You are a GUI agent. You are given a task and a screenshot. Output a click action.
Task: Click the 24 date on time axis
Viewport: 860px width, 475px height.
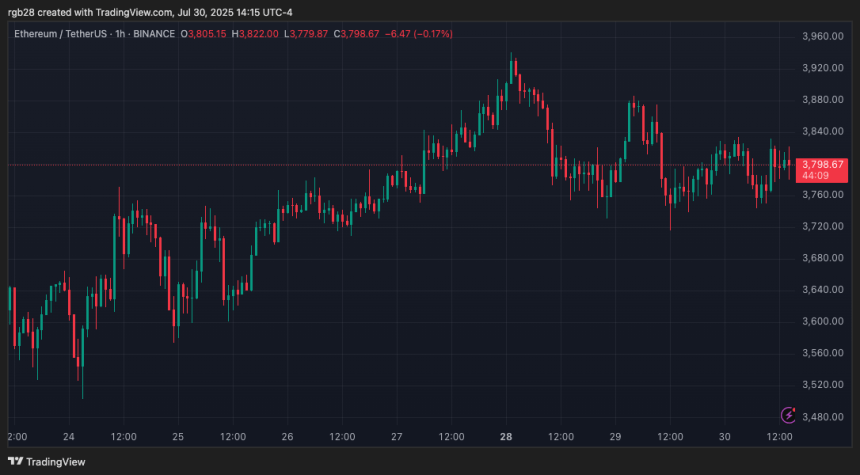(x=69, y=437)
